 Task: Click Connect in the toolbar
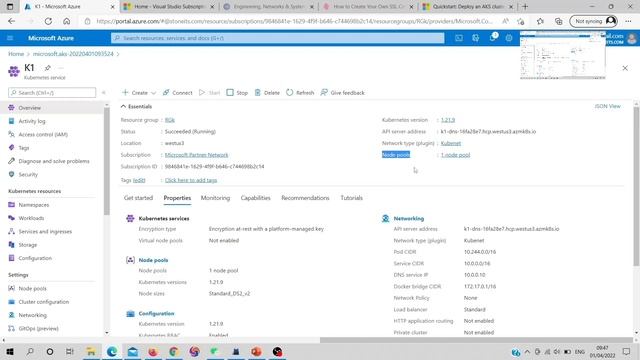(x=178, y=93)
